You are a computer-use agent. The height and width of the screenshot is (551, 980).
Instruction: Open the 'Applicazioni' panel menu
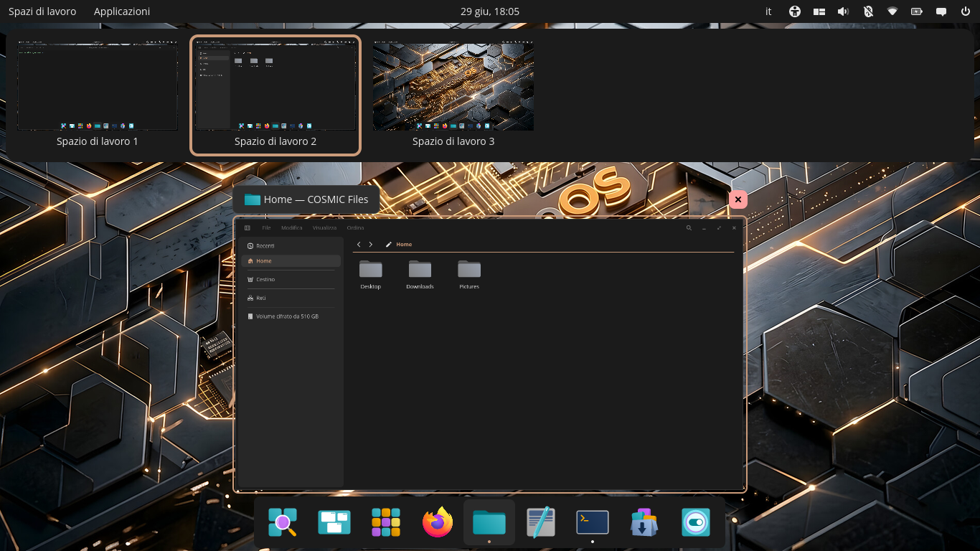(x=122, y=11)
